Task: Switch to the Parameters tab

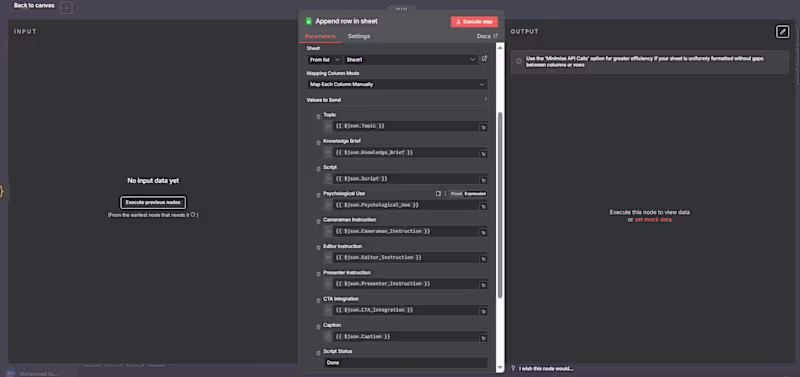Action: 320,36
